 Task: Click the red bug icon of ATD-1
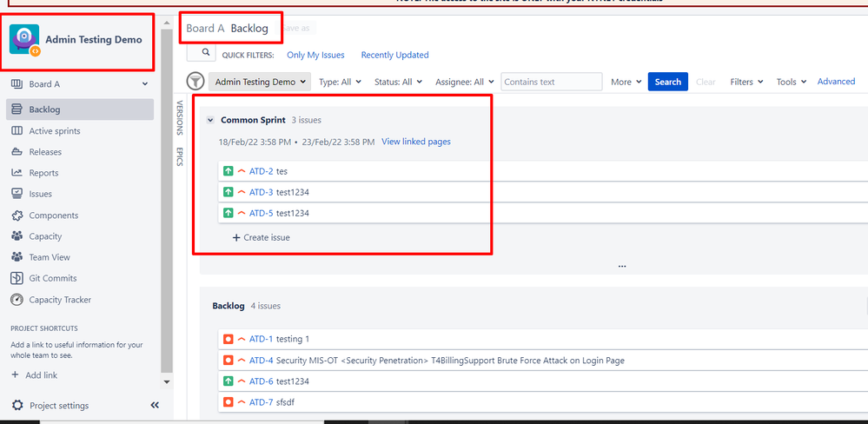[x=228, y=339]
